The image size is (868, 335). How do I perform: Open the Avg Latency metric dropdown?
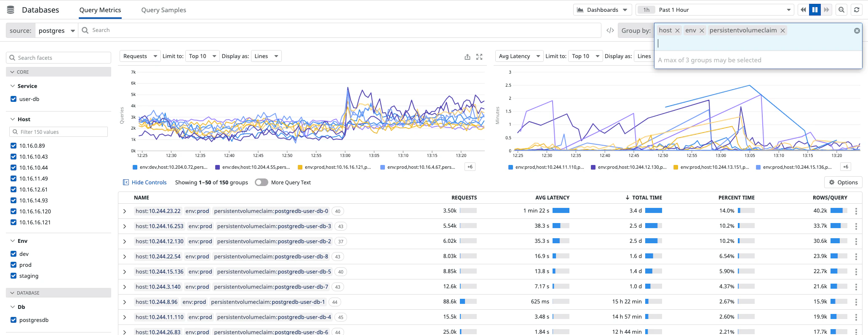pos(519,56)
